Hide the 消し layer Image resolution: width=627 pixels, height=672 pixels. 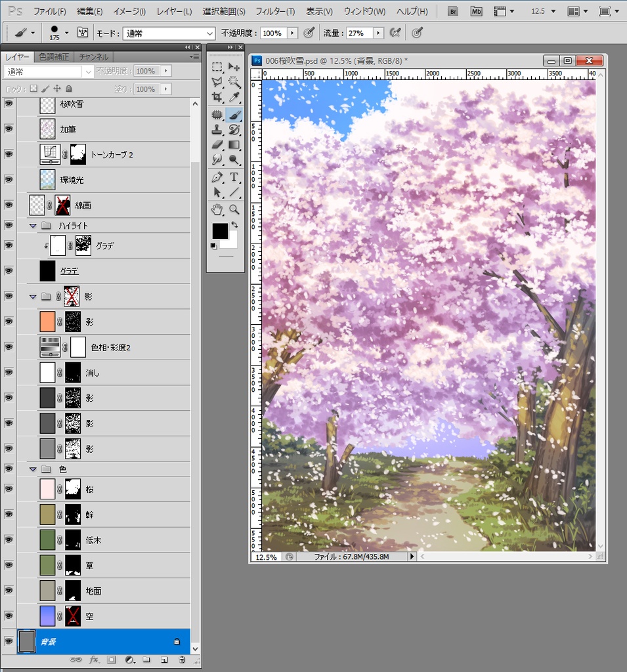[x=9, y=372]
